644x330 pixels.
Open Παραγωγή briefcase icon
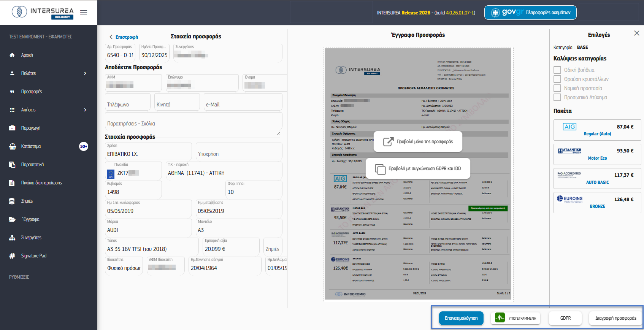pyautogui.click(x=12, y=128)
